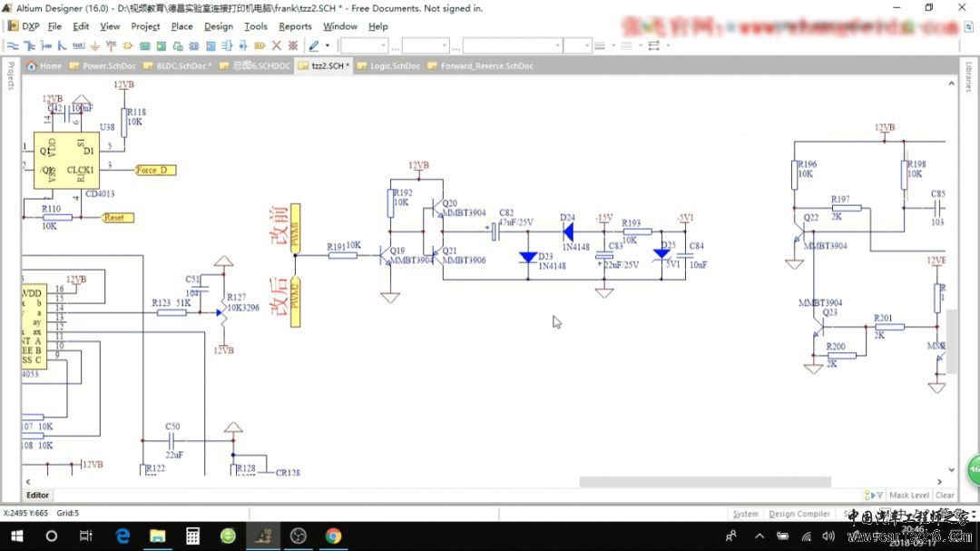Viewport: 980px width, 551px height.
Task: Select the Place Bus tool
Action: coord(29,45)
